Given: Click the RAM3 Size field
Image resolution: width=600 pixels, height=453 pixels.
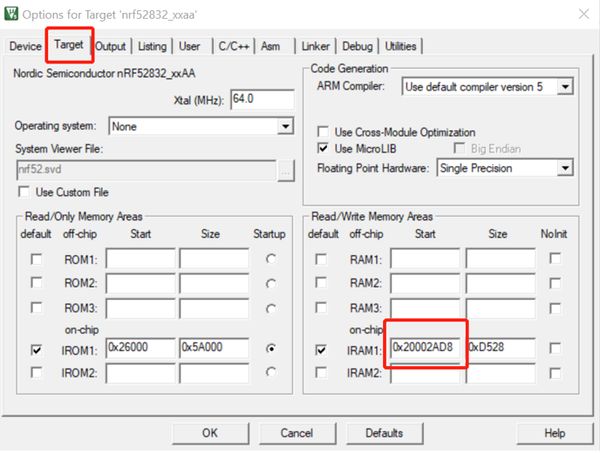Looking at the screenshot, I should tap(501, 308).
